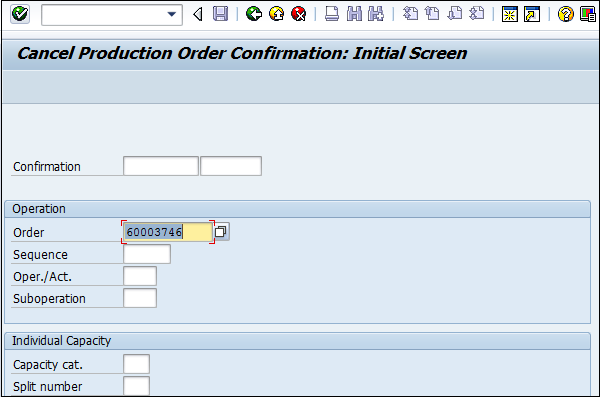Go to the Last Page icon
Image resolution: width=600 pixels, height=397 pixels.
pos(477,14)
